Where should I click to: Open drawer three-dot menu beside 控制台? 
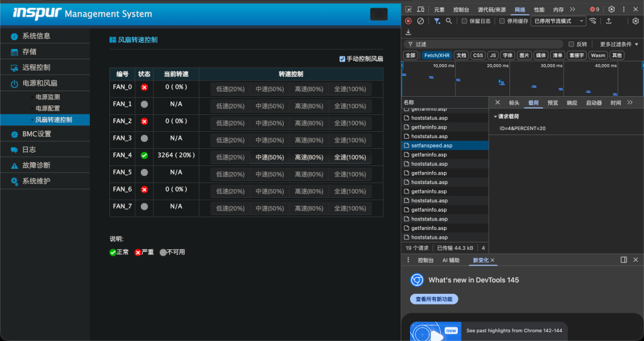tap(408, 260)
